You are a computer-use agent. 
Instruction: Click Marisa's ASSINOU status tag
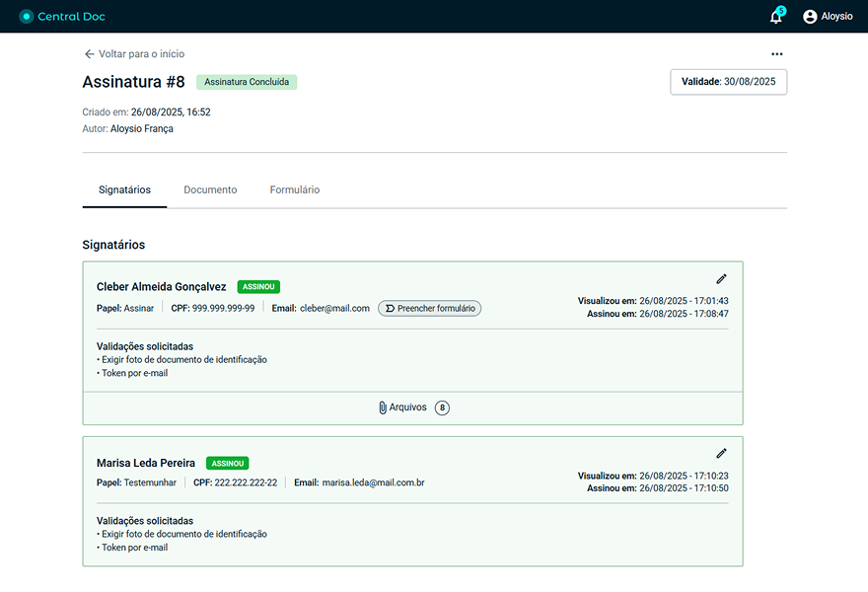pyautogui.click(x=227, y=463)
